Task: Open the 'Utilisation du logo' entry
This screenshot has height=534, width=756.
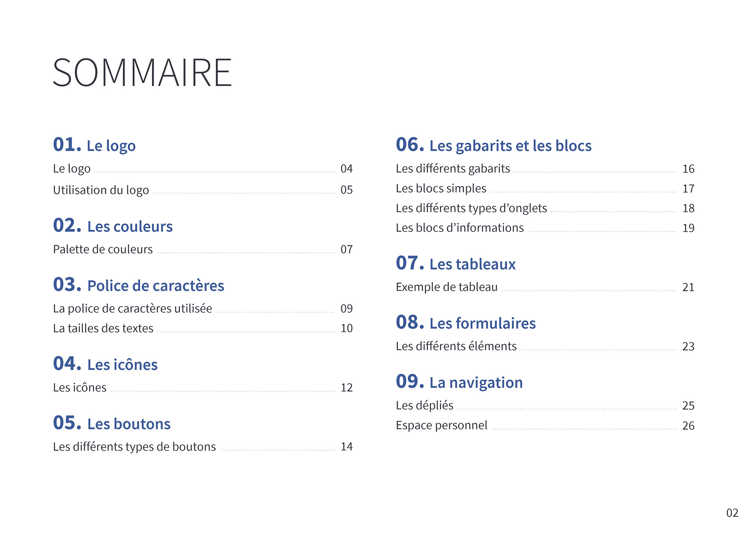Action: 101,190
